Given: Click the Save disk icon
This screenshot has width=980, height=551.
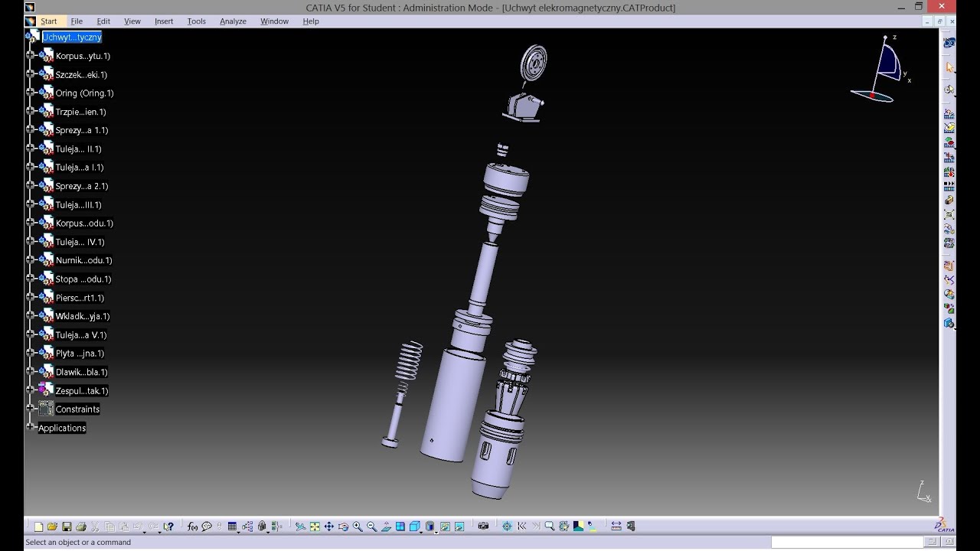Looking at the screenshot, I should 67,527.
